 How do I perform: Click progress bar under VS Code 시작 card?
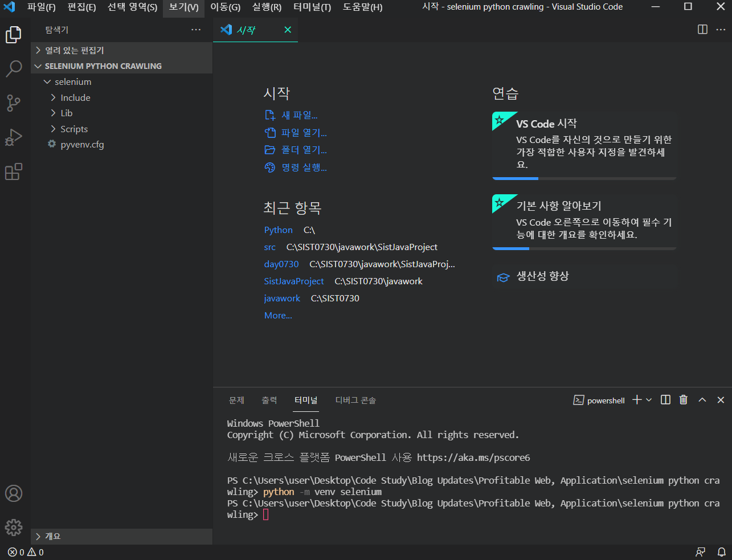[584, 178]
